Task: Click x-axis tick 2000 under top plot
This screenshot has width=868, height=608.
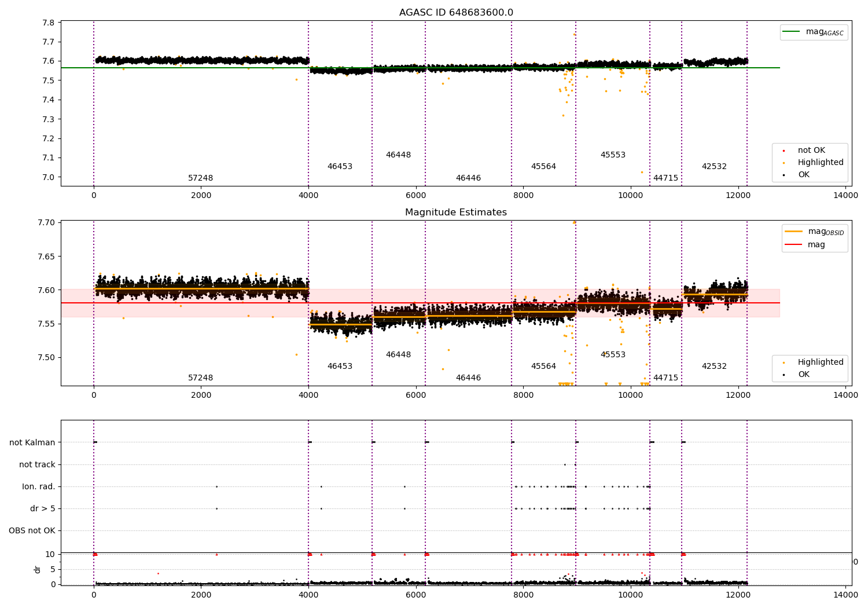Action: [201, 196]
